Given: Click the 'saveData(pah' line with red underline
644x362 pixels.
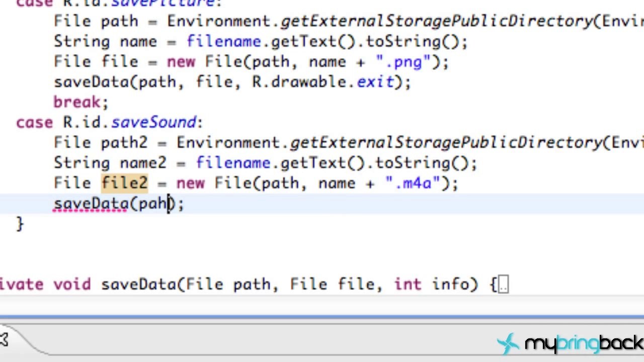Looking at the screenshot, I should point(119,204).
